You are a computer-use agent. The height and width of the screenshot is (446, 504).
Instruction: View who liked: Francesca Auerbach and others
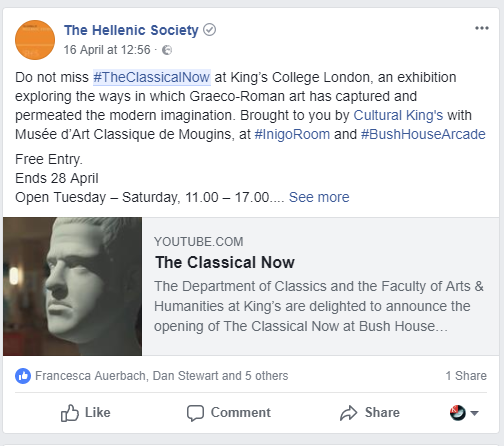click(x=162, y=376)
